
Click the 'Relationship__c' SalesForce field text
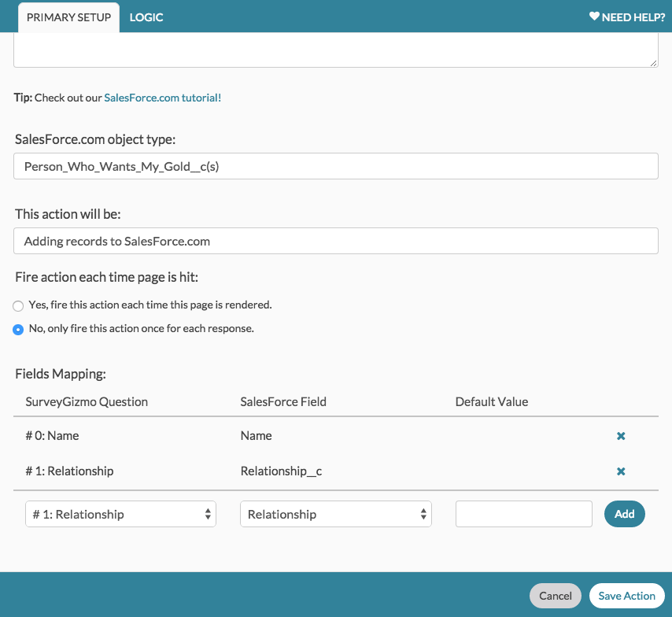pos(281,471)
